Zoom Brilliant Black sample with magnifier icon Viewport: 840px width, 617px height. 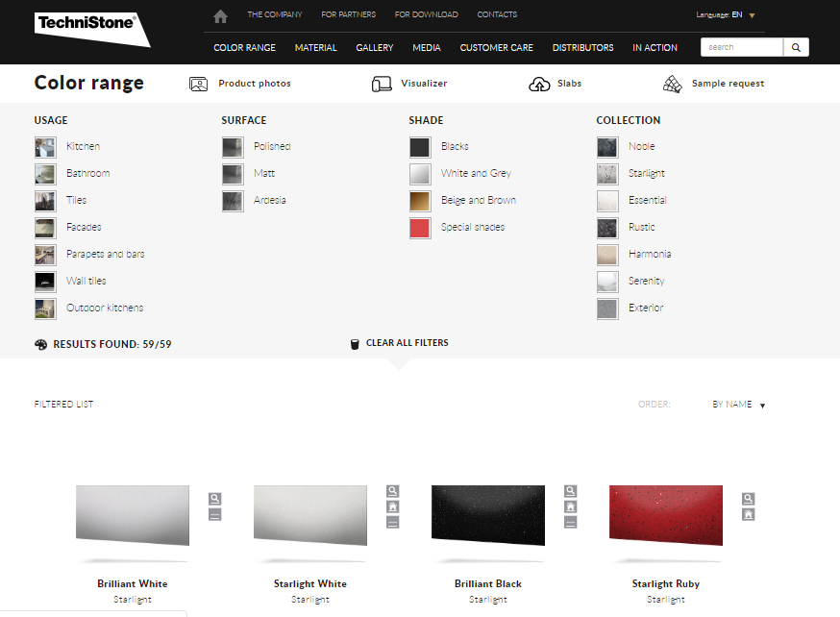(571, 490)
